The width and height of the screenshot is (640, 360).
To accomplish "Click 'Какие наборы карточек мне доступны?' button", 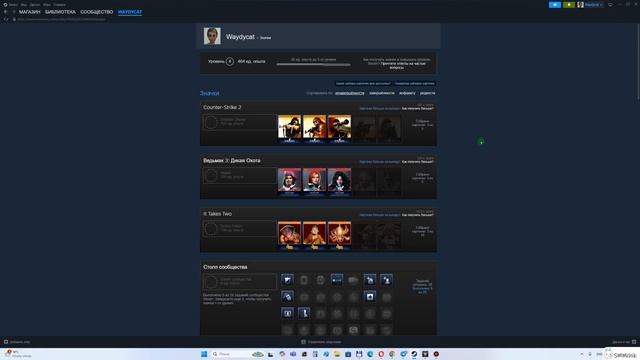I will click(x=363, y=83).
